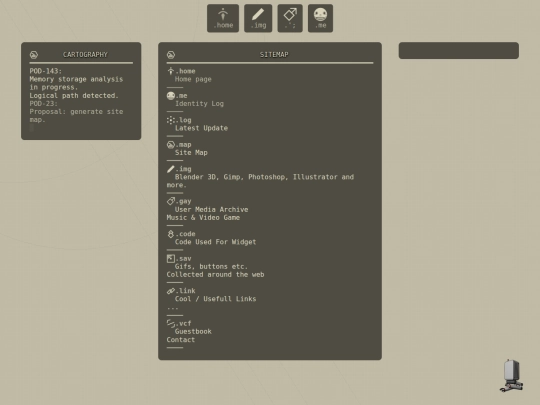Click the chain icon beside .link entry
The image size is (540, 405).
click(x=171, y=291)
